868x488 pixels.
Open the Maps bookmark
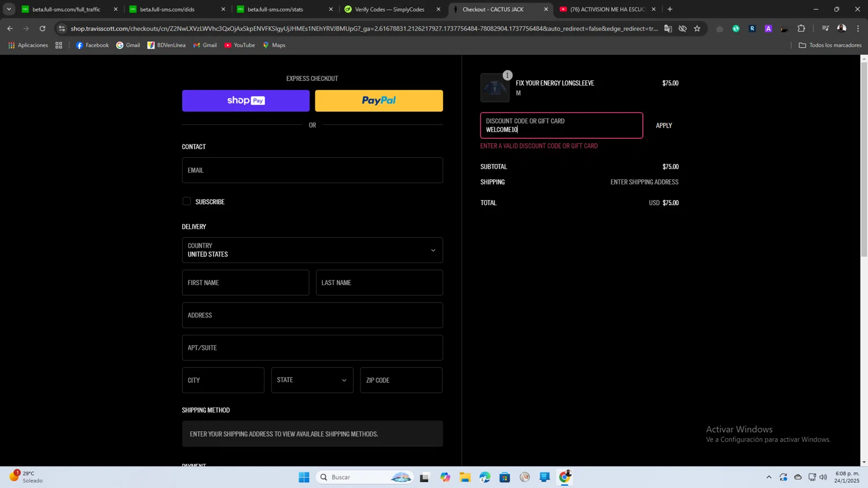[x=274, y=45]
